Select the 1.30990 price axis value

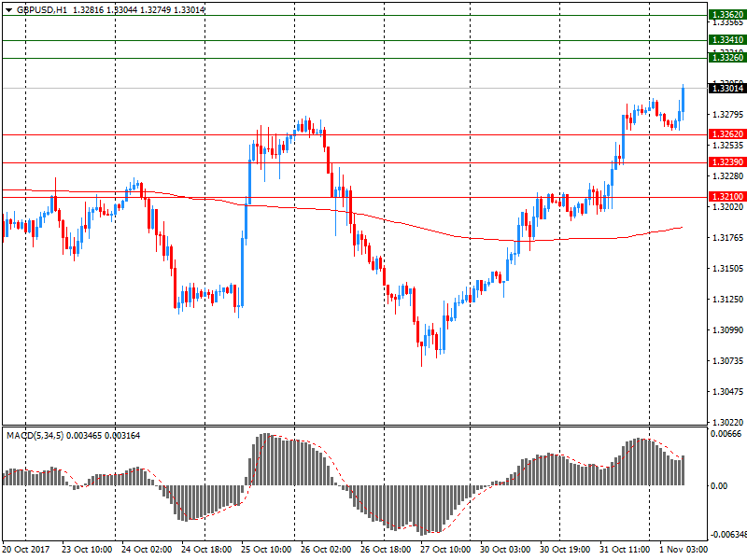point(727,330)
